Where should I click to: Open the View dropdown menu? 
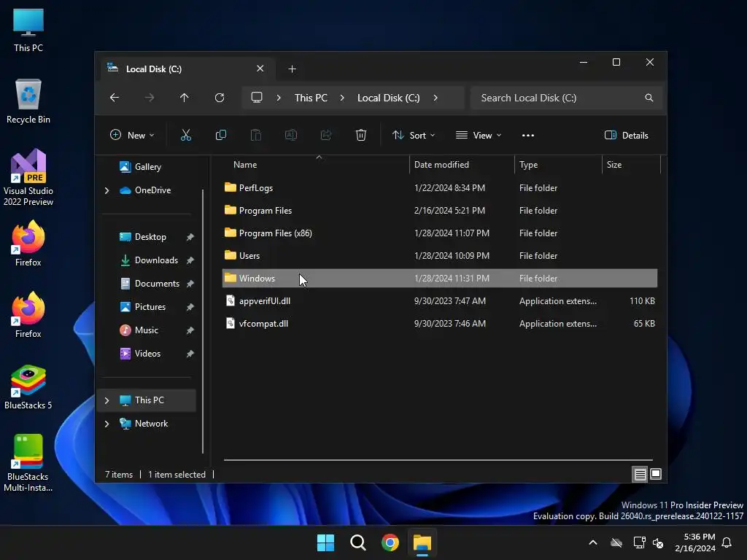tap(479, 135)
